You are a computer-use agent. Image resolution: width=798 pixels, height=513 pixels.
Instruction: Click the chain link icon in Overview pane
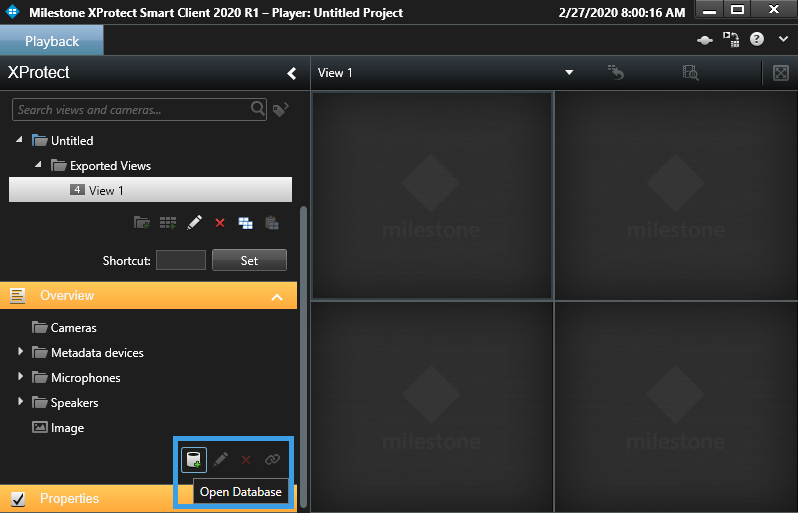[272, 460]
